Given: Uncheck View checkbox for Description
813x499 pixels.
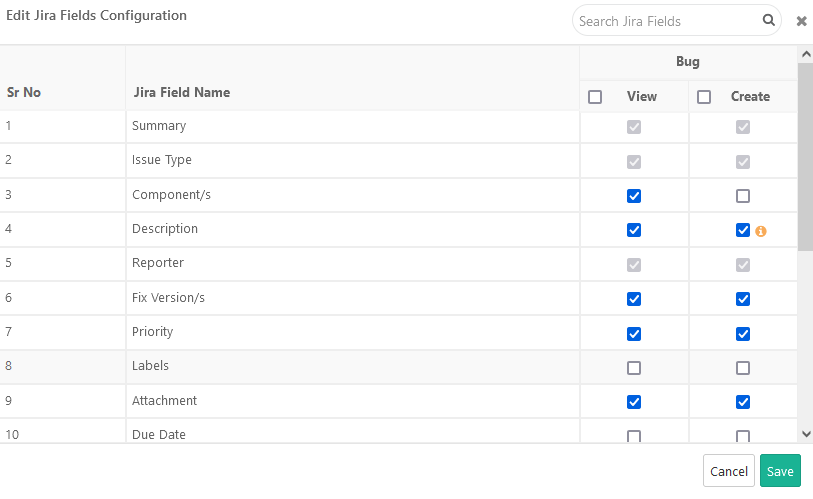Looking at the screenshot, I should coord(634,230).
